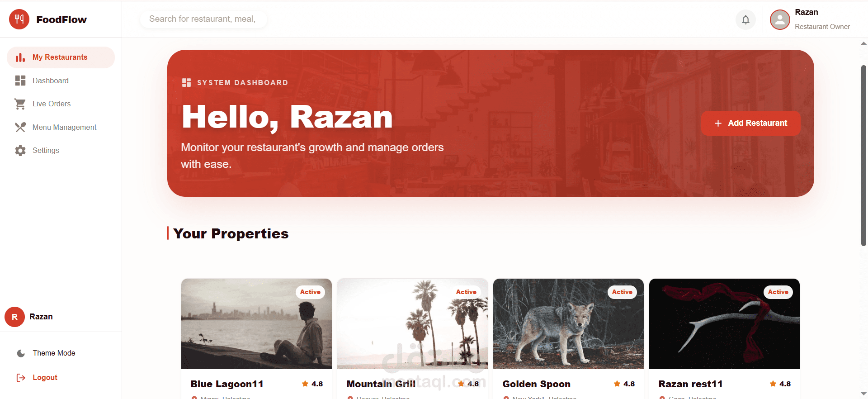Viewport: 868px width, 399px height.
Task: Open Live Orders via cart icon
Action: (x=20, y=104)
